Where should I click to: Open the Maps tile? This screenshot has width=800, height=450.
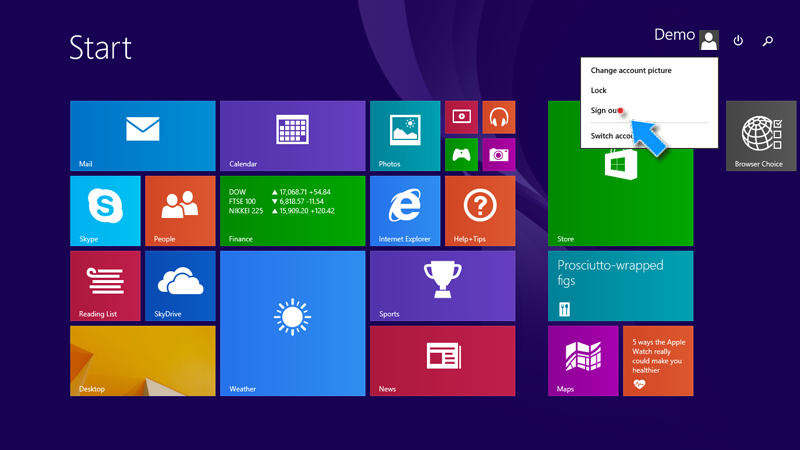pos(583,360)
